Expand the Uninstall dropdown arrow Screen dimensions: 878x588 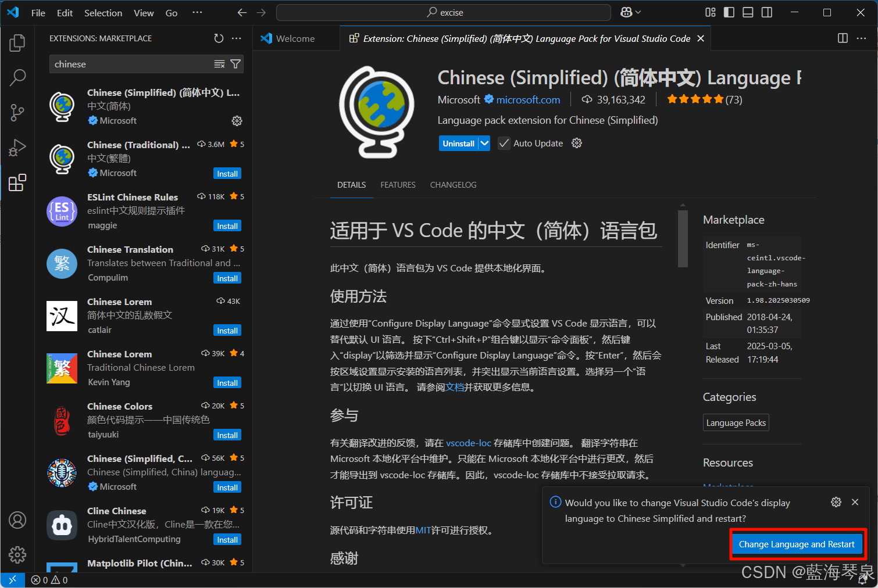pyautogui.click(x=484, y=144)
